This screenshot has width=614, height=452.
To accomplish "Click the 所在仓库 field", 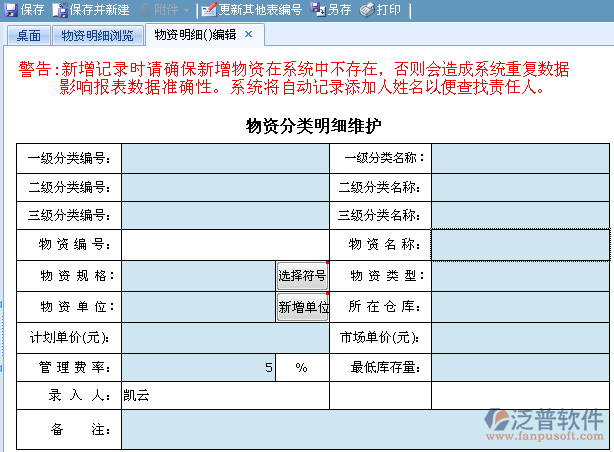I will (x=520, y=308).
